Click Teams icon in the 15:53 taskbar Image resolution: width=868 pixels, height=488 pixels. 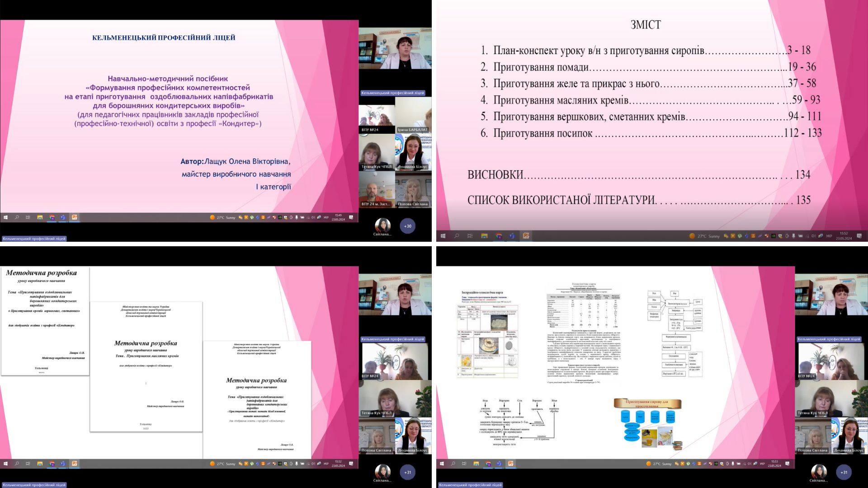[499, 464]
